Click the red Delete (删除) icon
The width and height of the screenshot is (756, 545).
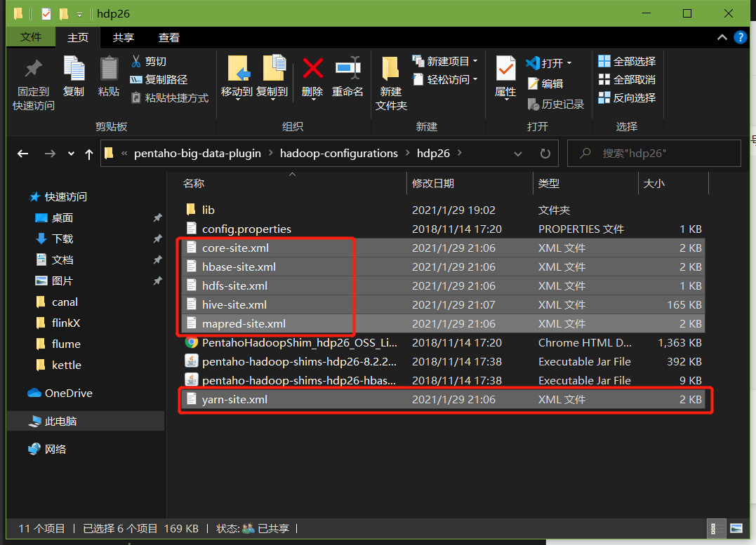(312, 69)
